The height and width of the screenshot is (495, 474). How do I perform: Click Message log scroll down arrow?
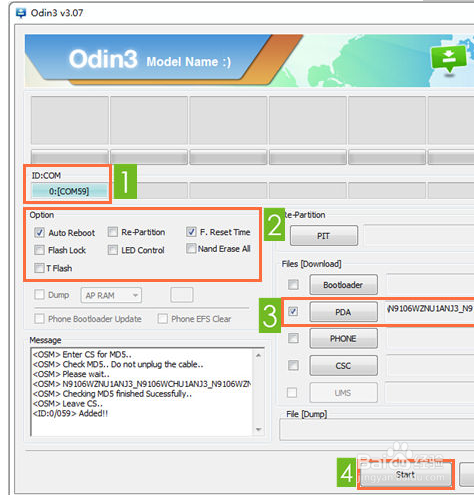point(258,429)
